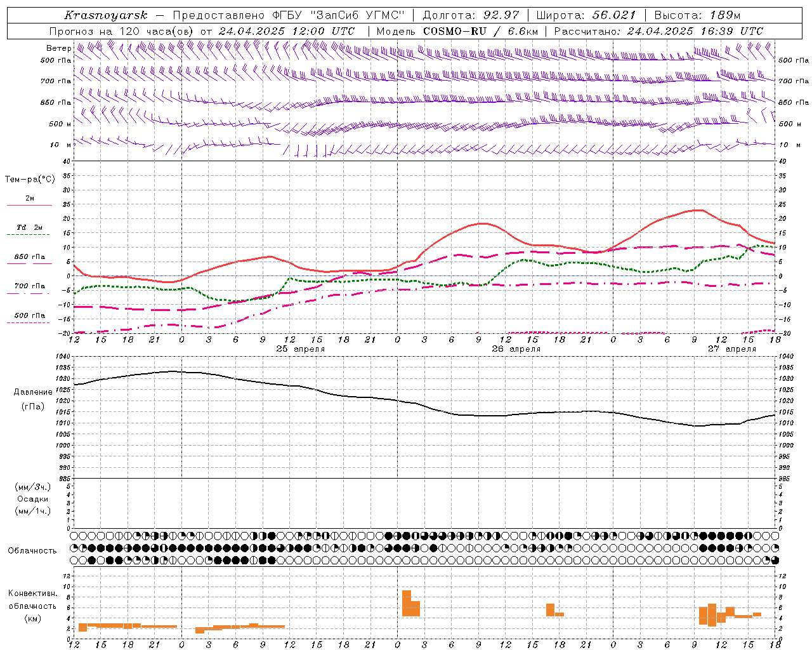
Task: Click the 'Давление' pressure panel label
Action: coord(33,392)
